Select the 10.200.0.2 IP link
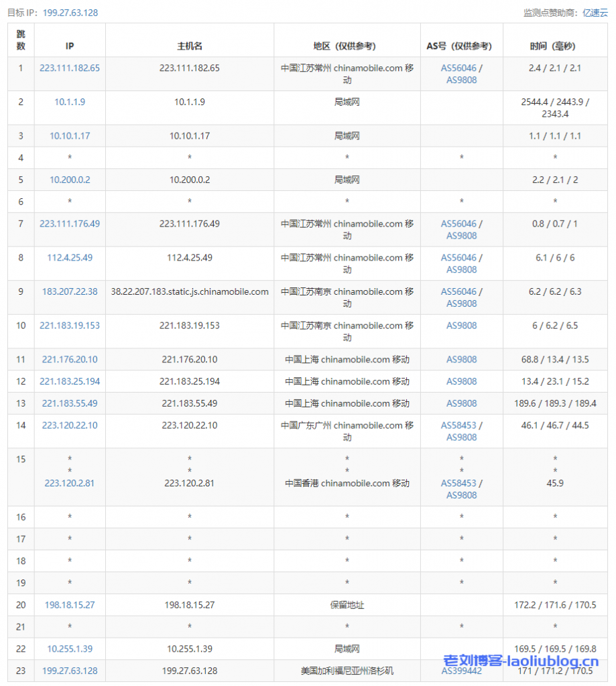The height and width of the screenshot is (686, 616). pyautogui.click(x=70, y=180)
